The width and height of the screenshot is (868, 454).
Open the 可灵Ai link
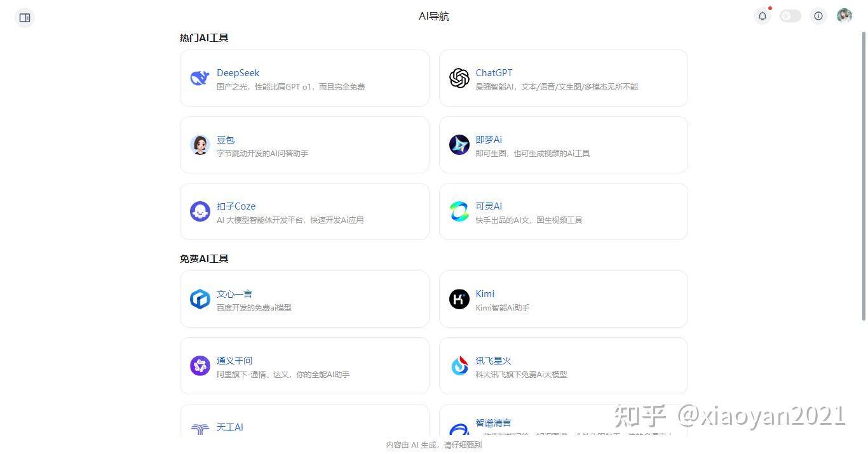489,206
